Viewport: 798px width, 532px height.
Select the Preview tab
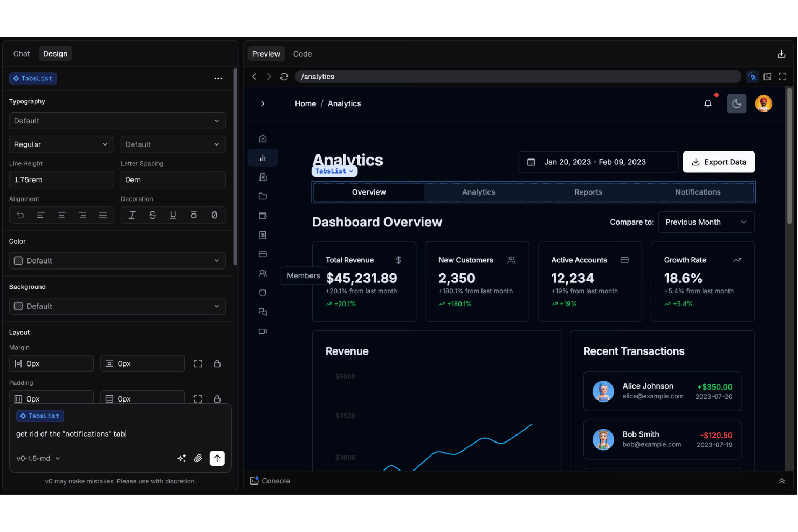click(266, 54)
